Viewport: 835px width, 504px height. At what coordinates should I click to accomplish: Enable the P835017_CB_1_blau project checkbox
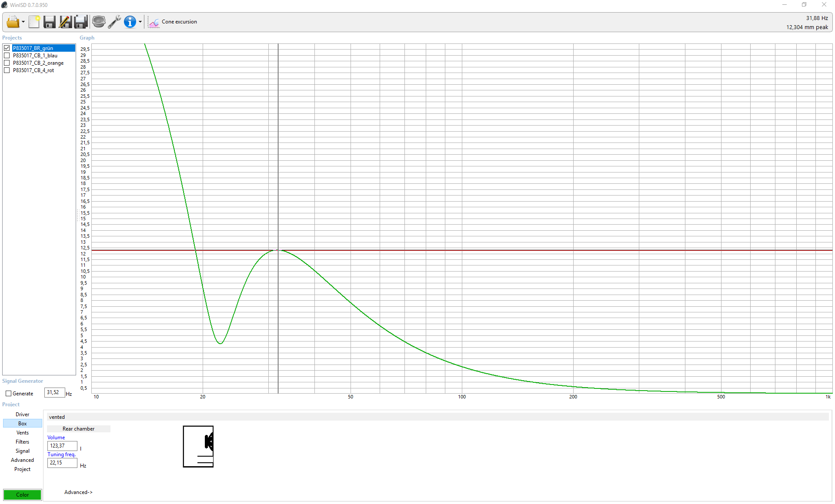[7, 56]
